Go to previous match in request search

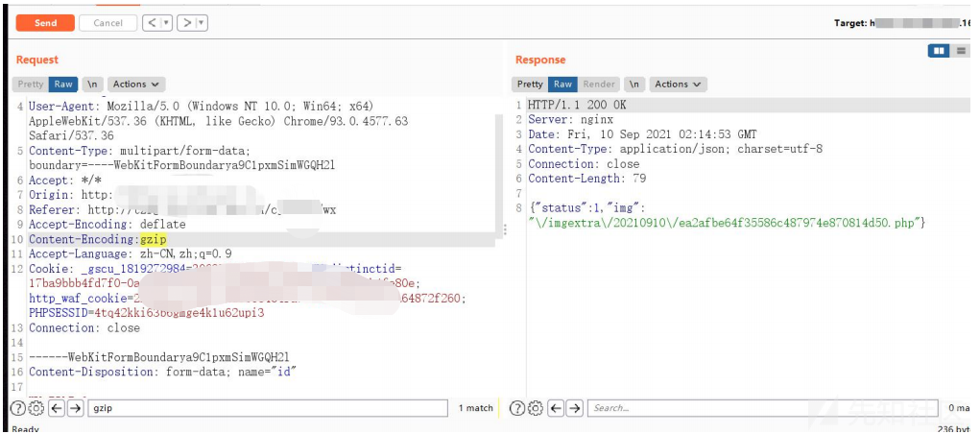56,408
